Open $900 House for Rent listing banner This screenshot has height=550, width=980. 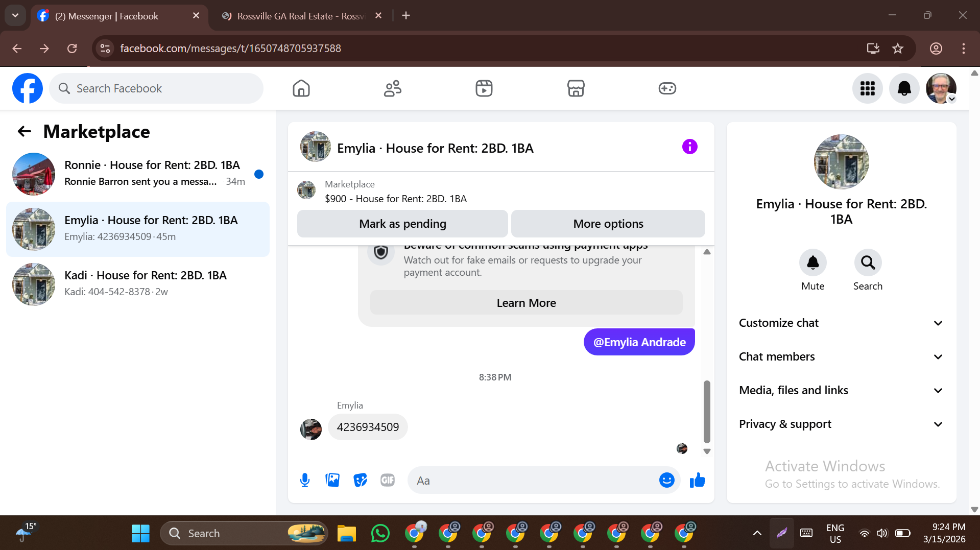point(500,192)
